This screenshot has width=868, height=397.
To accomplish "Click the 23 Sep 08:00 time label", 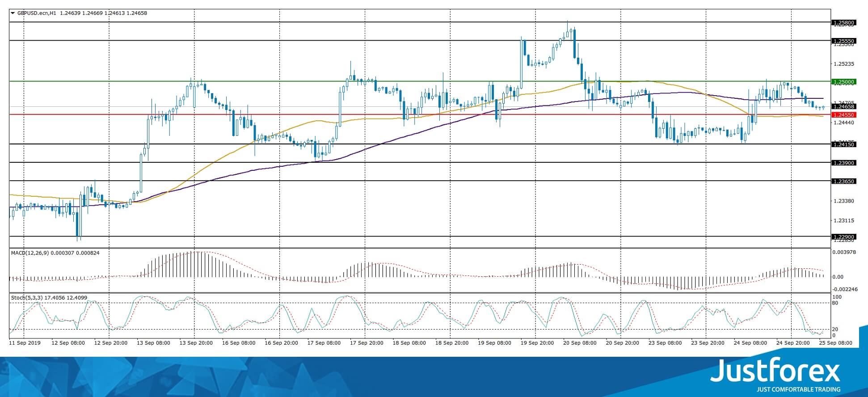I will [666, 343].
